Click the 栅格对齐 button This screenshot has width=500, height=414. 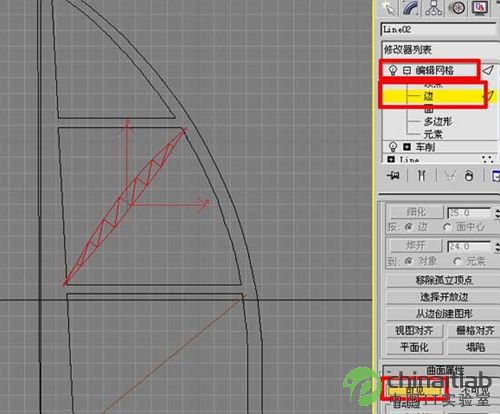coord(474,330)
